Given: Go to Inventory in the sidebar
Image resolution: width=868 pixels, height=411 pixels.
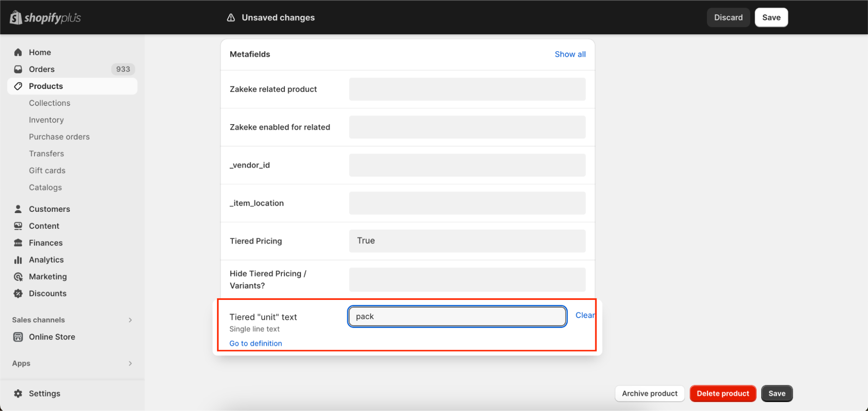Looking at the screenshot, I should tap(46, 120).
